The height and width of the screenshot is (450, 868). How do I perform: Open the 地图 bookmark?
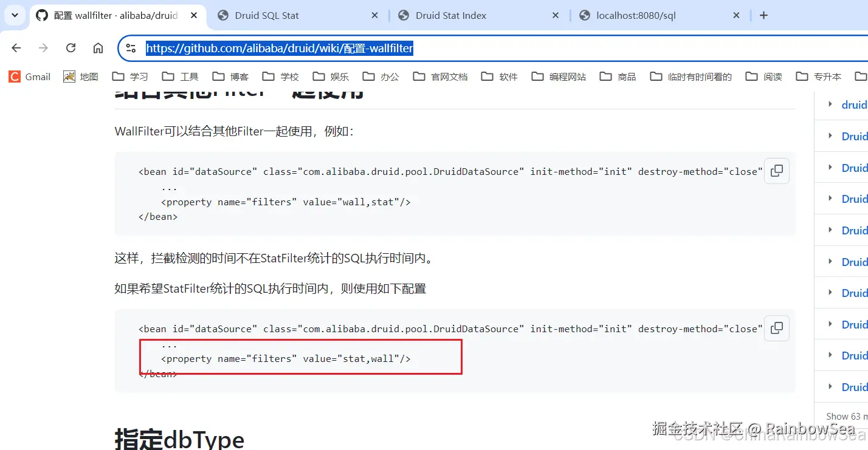(81, 77)
